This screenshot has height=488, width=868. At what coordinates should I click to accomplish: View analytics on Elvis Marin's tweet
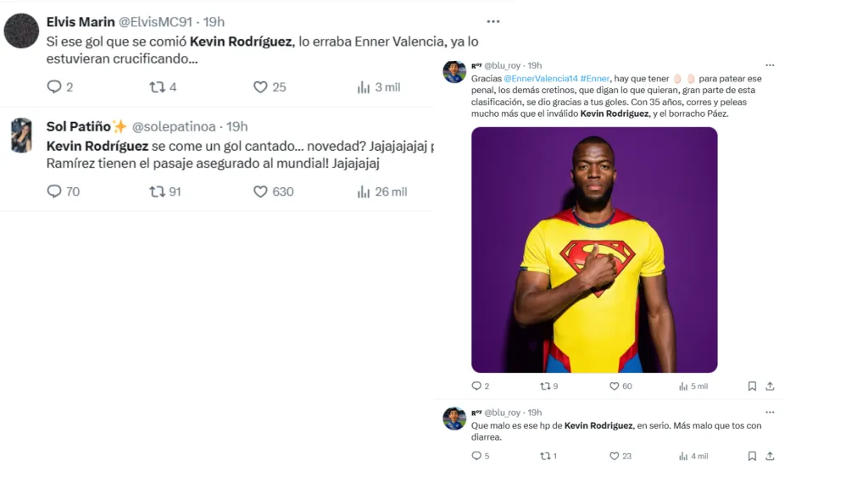pyautogui.click(x=364, y=86)
